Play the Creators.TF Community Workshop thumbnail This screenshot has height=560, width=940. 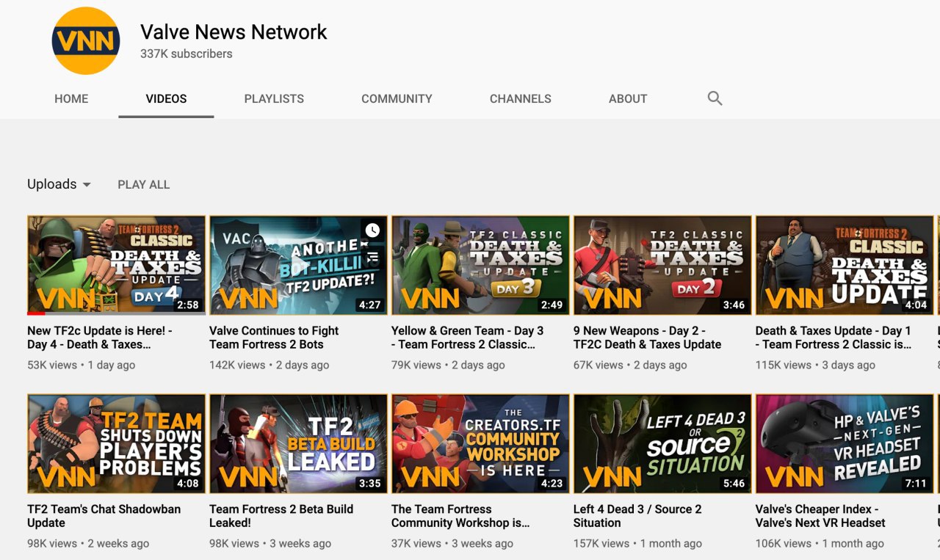click(x=480, y=443)
